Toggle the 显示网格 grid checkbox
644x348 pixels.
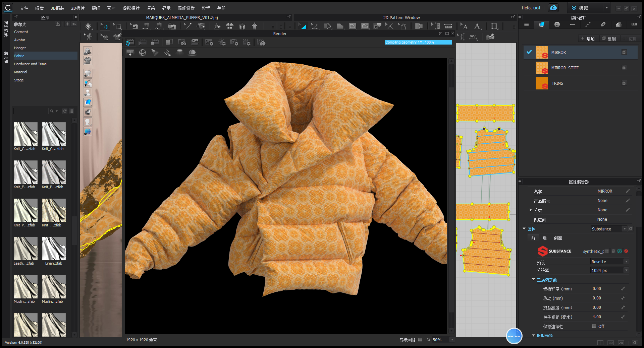tap(420, 340)
